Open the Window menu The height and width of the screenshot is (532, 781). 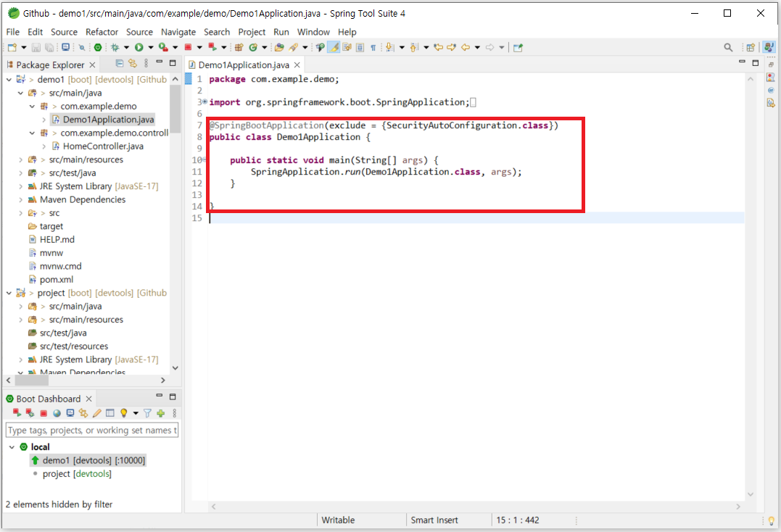(313, 32)
